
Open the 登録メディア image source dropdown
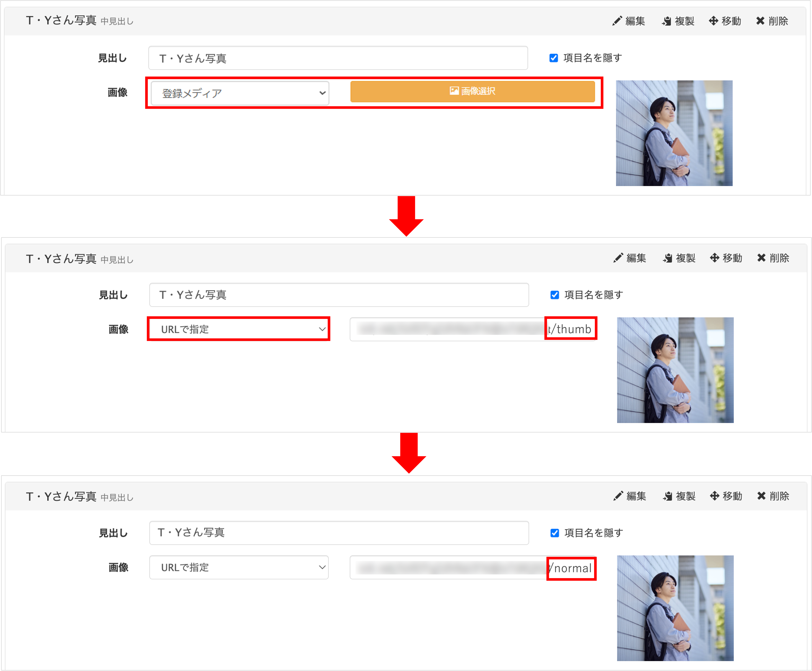240,93
